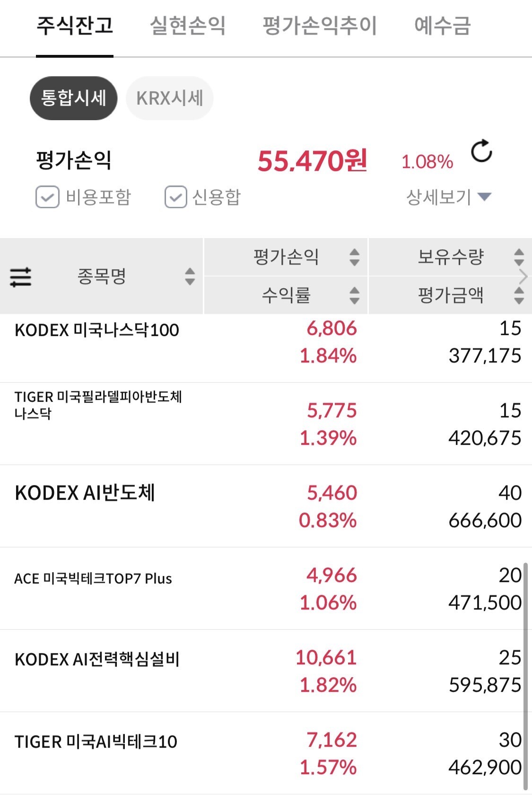The image size is (532, 795).
Task: Sort by 보유수량 column arrows
Action: (519, 257)
